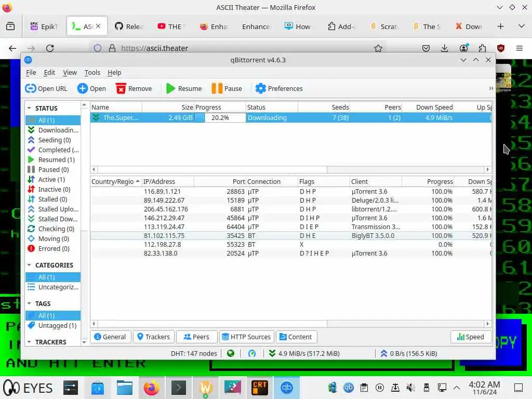Viewport: 532px width, 399px height.
Task: Show hidden toolbar items via chevron
Action: click(490, 88)
